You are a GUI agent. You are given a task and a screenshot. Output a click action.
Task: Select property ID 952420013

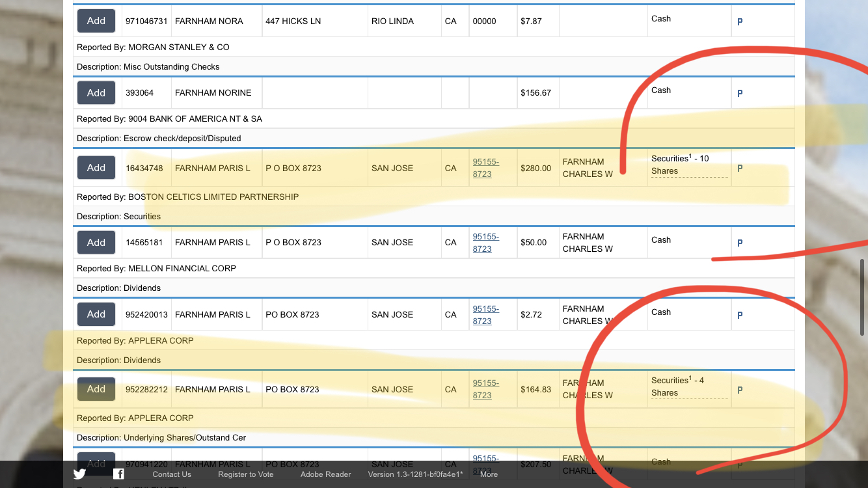click(x=146, y=315)
